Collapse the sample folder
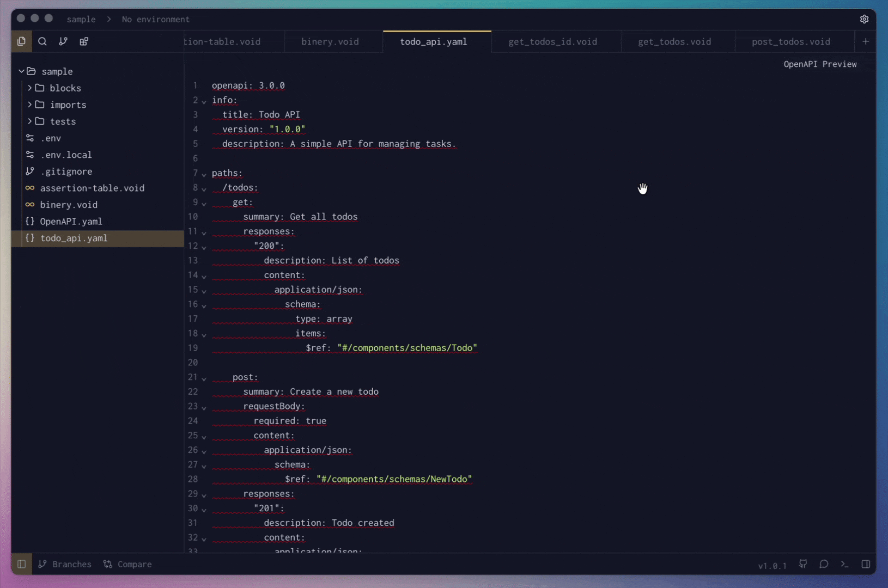888x588 pixels. pos(22,71)
